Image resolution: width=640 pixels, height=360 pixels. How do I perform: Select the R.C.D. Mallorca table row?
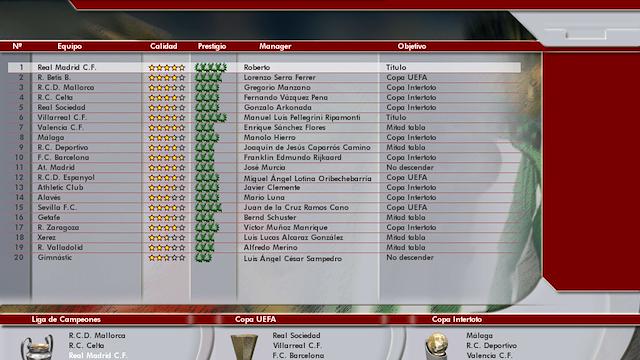264,87
